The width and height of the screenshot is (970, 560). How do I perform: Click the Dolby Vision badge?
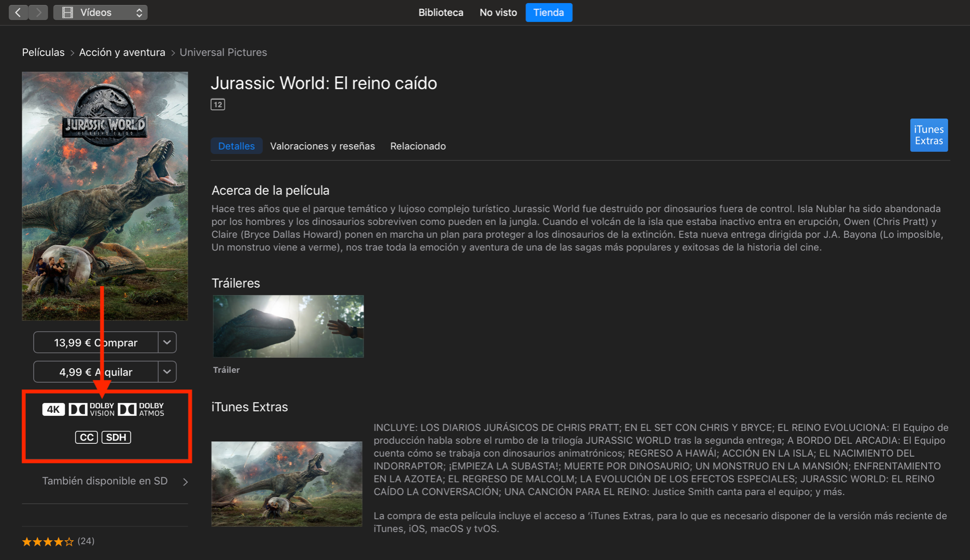pos(91,410)
